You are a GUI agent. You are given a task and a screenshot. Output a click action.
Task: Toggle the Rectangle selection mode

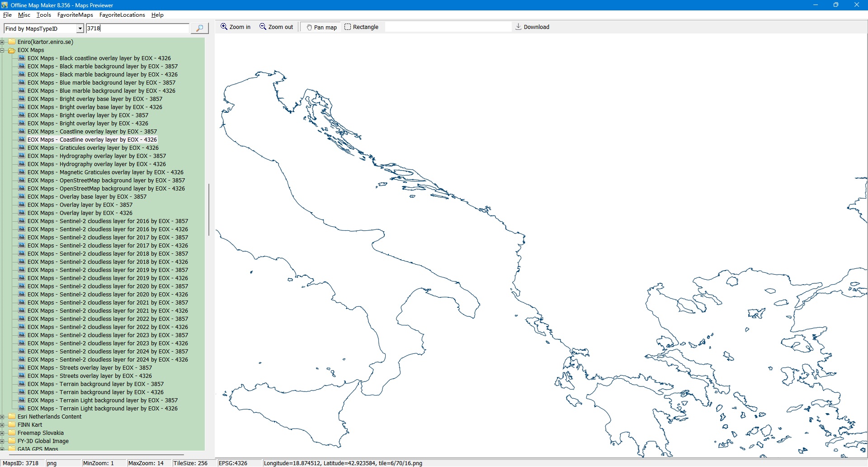[361, 27]
